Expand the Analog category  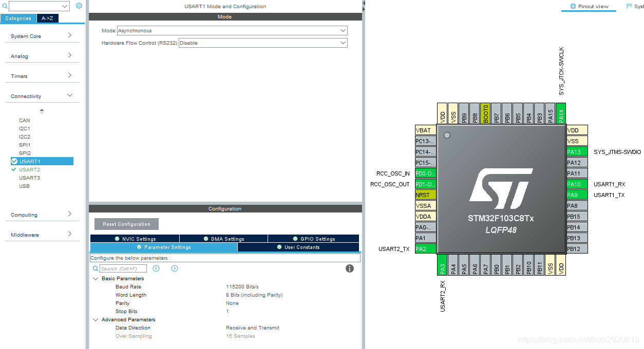(x=42, y=56)
